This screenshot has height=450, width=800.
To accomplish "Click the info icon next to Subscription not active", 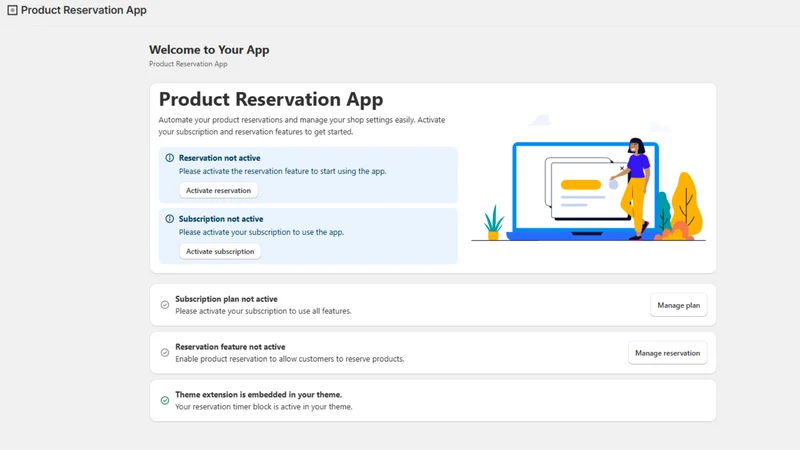I will 169,219.
